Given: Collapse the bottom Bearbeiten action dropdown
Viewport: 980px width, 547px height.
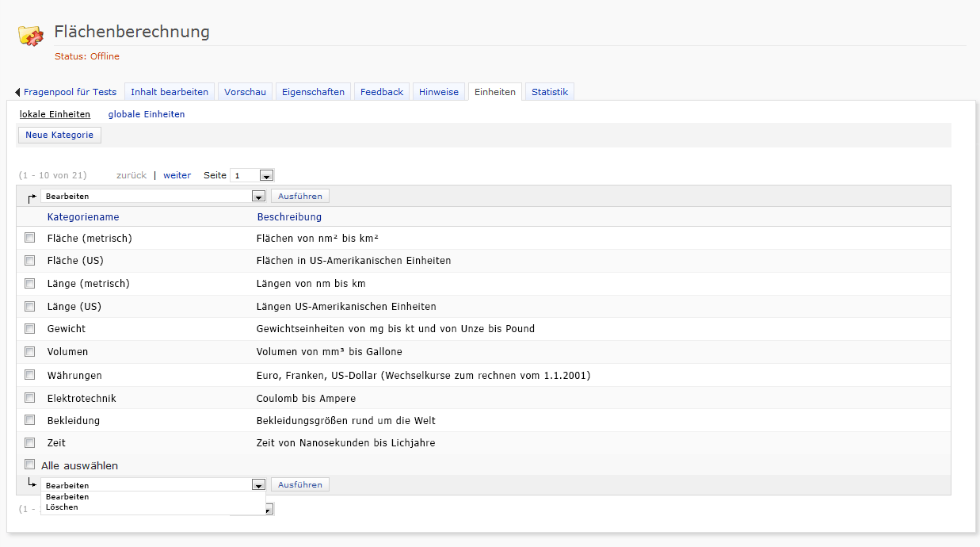Looking at the screenshot, I should 257,485.
